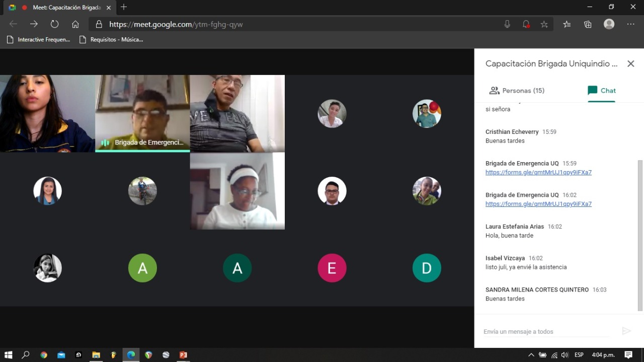Open the Windows Start menu
Image resolution: width=644 pixels, height=362 pixels.
point(9,355)
